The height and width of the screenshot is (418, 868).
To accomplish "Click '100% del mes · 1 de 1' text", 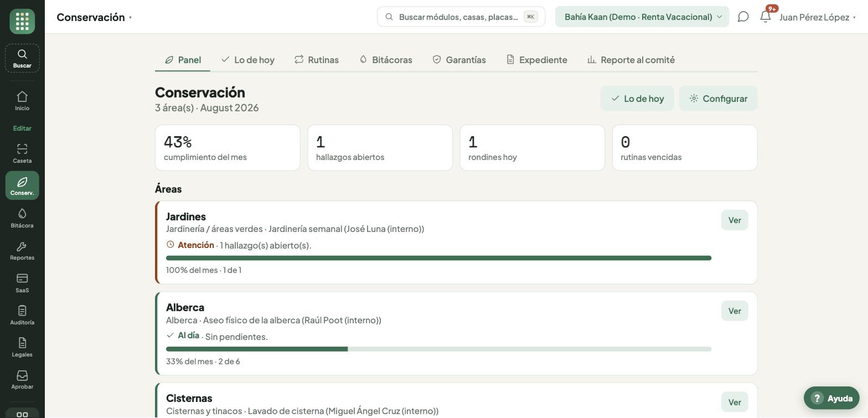I will (x=204, y=270).
